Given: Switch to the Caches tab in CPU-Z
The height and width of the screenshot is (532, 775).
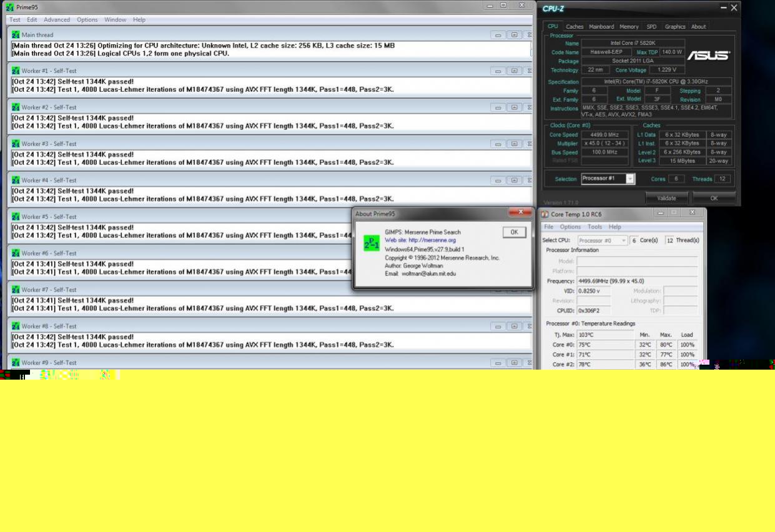Looking at the screenshot, I should tap(575, 27).
